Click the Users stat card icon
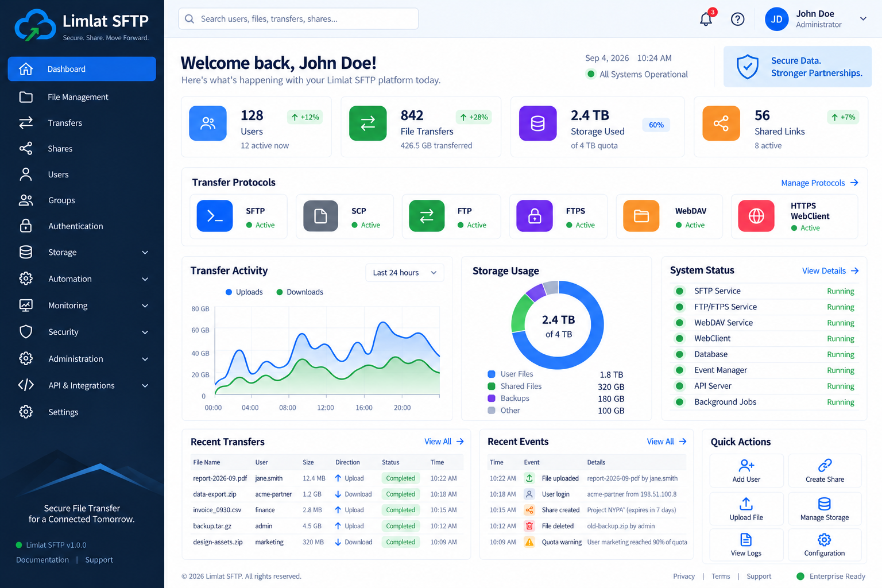The image size is (882, 588). 208,123
